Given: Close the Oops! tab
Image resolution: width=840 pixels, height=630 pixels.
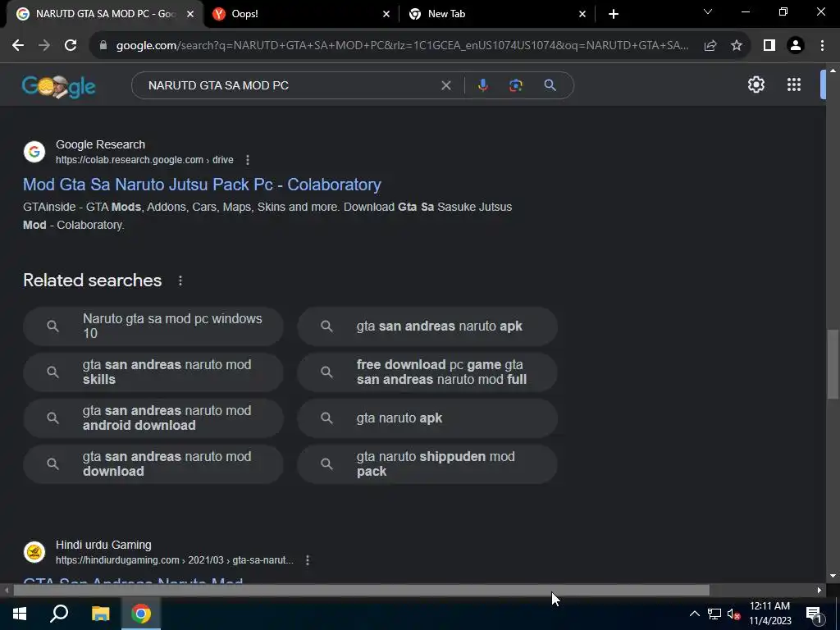Looking at the screenshot, I should (x=386, y=14).
